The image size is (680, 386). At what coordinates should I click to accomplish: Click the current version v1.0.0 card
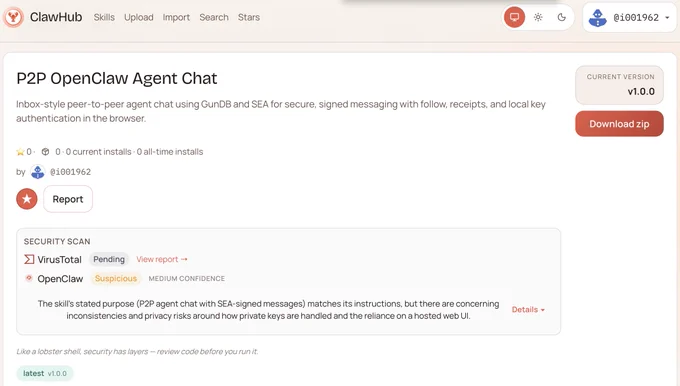(619, 85)
